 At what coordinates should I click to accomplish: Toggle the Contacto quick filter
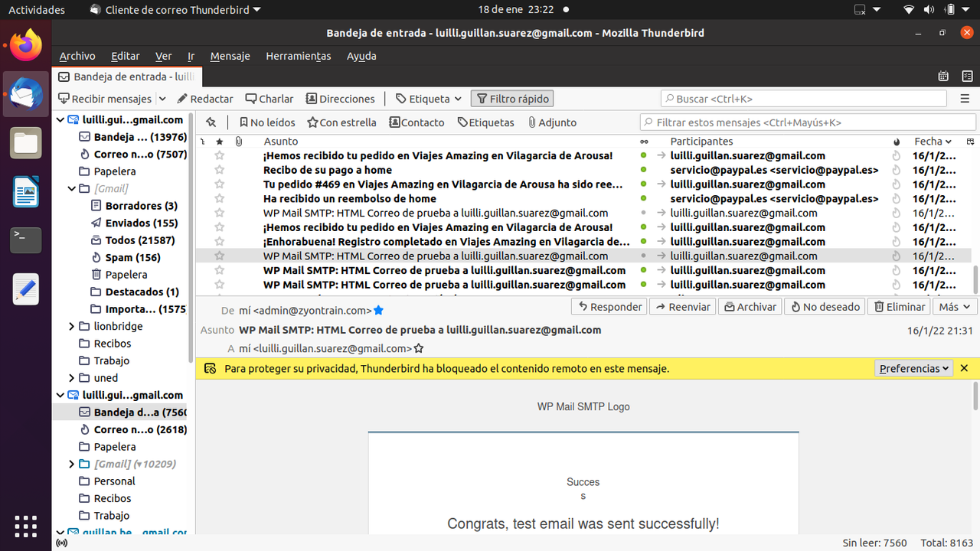point(416,122)
